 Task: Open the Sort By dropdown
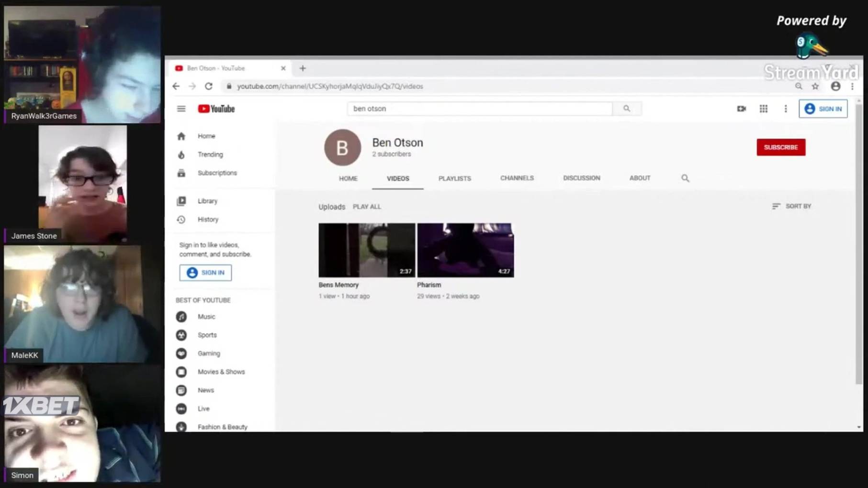coord(791,206)
